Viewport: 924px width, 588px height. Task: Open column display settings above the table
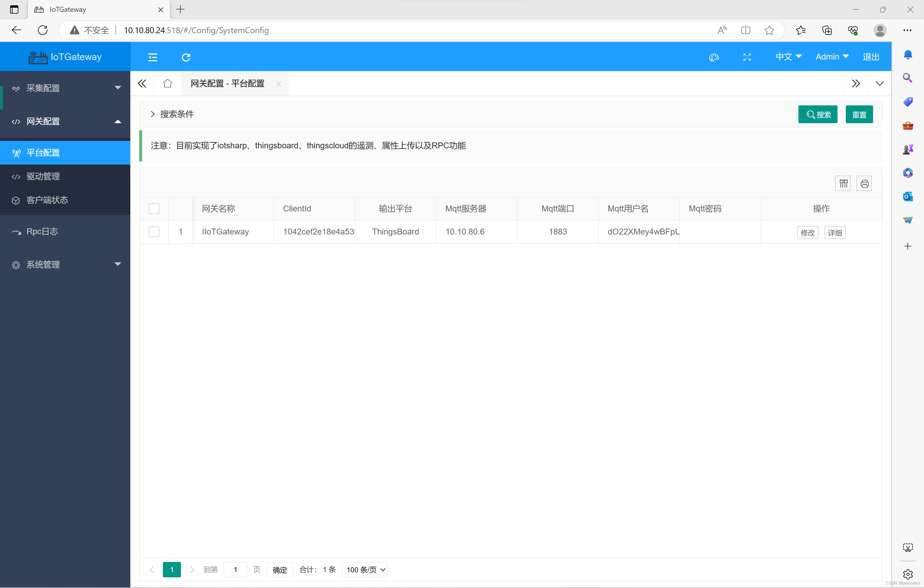pyautogui.click(x=843, y=183)
